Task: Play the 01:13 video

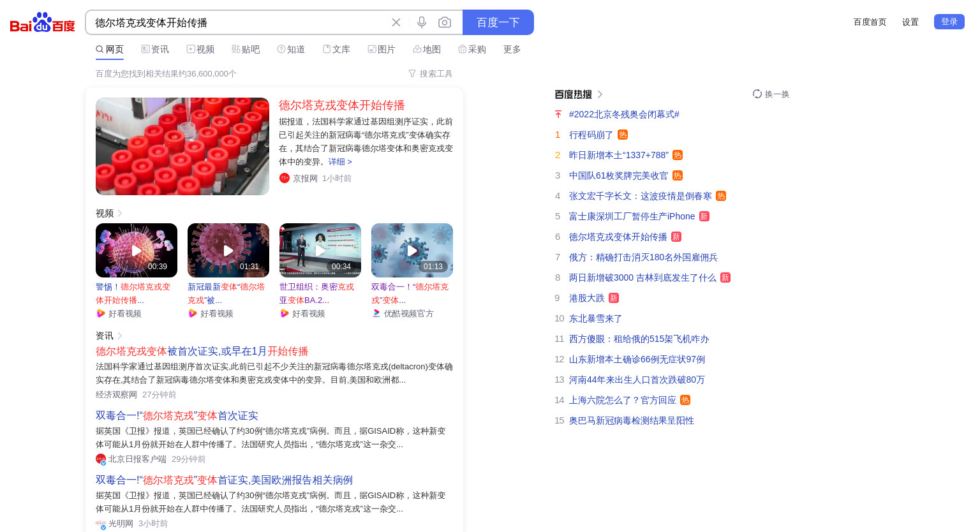Action: click(412, 250)
